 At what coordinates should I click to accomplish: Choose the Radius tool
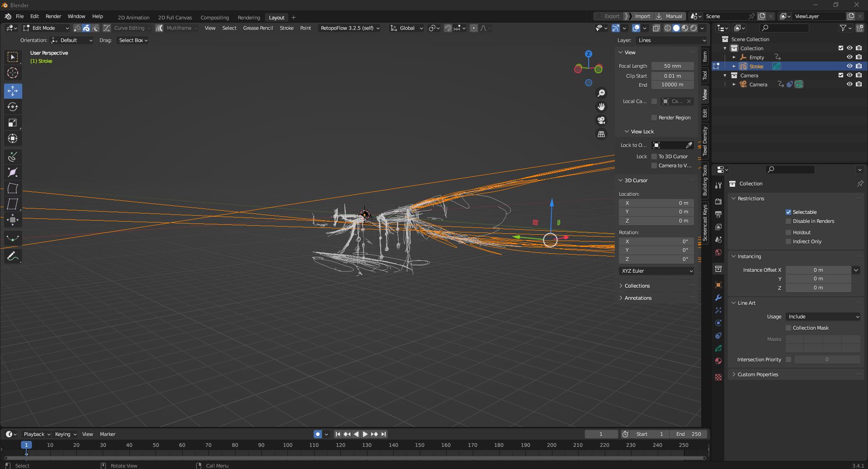13,172
